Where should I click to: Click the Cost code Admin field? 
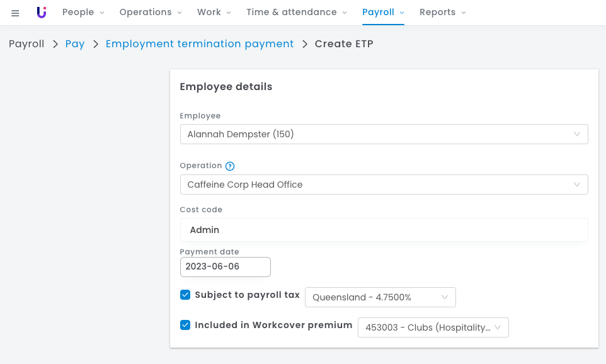[x=383, y=230]
